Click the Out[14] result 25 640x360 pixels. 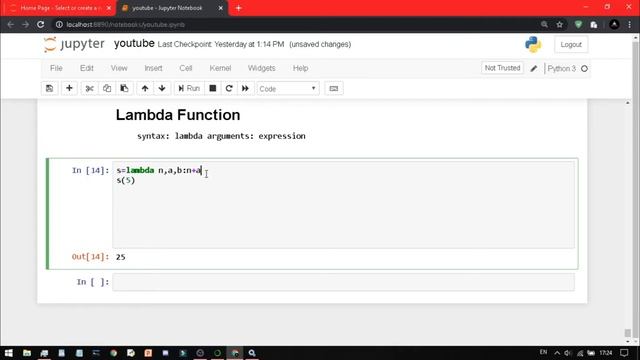click(121, 257)
